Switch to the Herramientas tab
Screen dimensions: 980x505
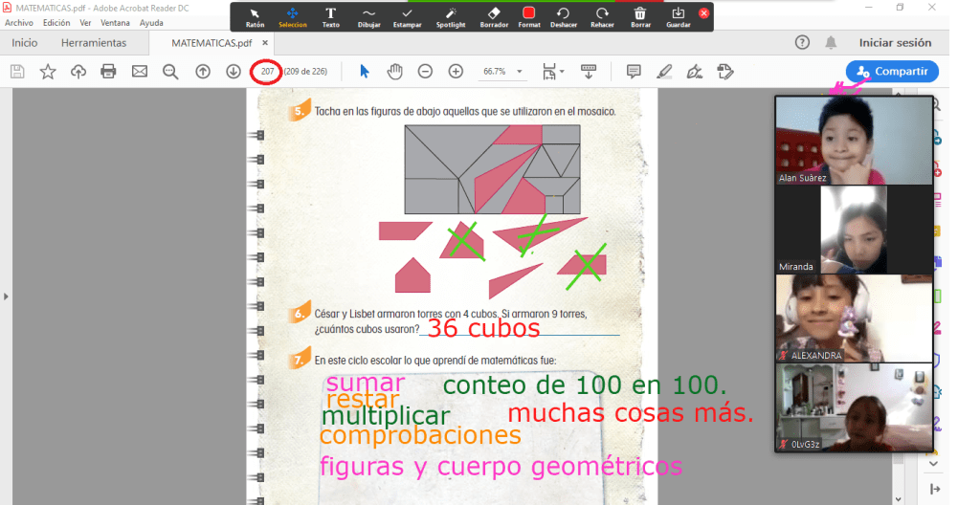pos(93,43)
